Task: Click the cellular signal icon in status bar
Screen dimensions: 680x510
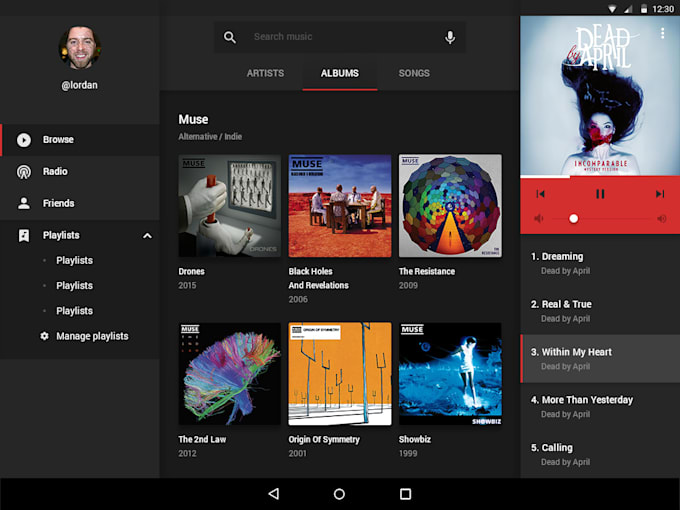Action: (x=628, y=9)
